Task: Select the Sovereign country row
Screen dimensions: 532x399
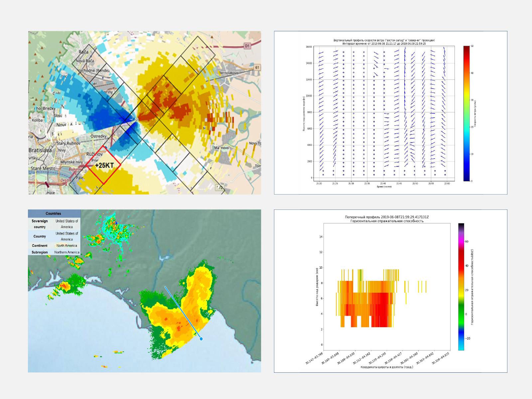Action: click(54, 224)
